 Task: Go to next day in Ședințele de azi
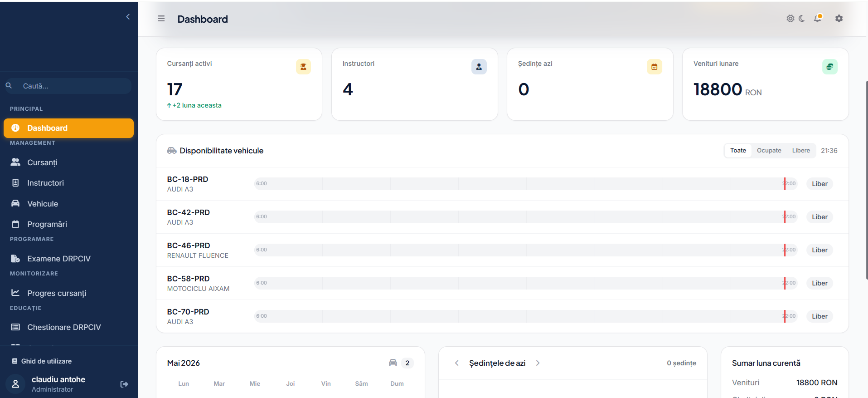tap(538, 363)
